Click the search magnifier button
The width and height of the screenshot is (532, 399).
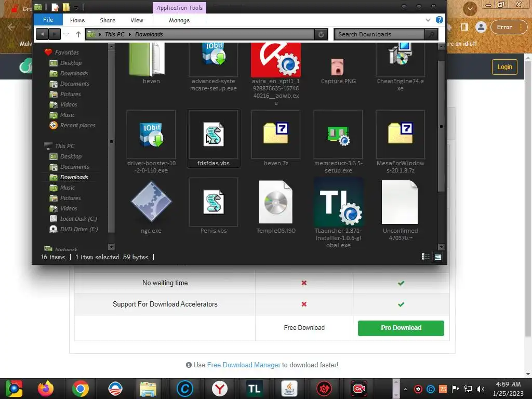[431, 34]
